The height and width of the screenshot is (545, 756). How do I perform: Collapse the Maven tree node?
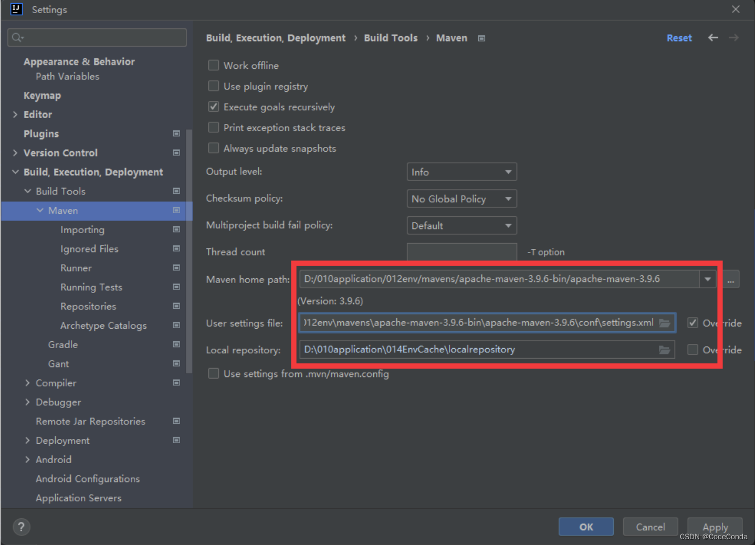(x=40, y=210)
